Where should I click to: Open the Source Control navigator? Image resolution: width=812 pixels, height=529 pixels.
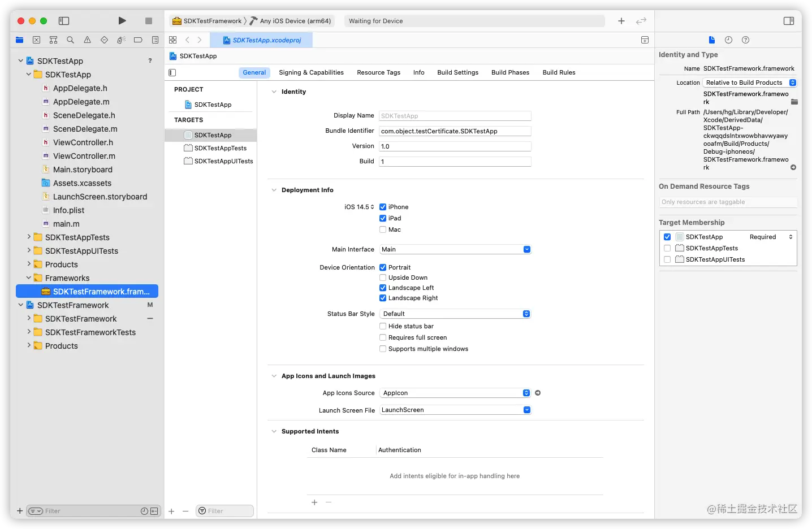pyautogui.click(x=37, y=40)
